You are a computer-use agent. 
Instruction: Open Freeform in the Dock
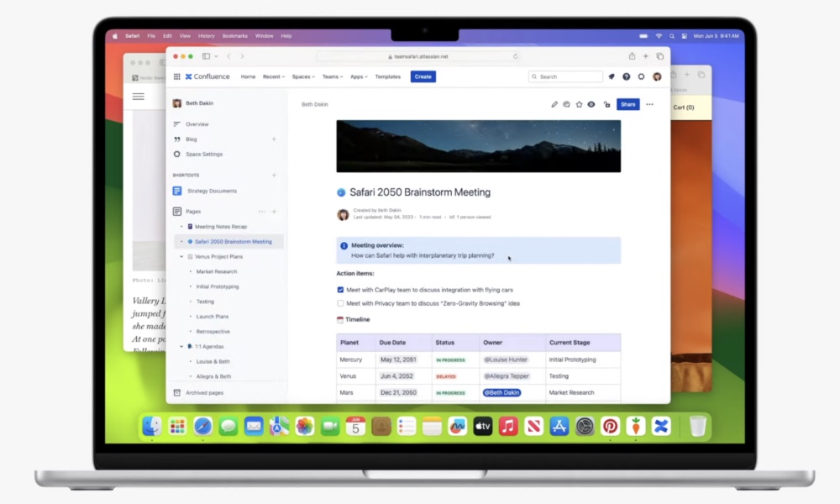coord(458,427)
